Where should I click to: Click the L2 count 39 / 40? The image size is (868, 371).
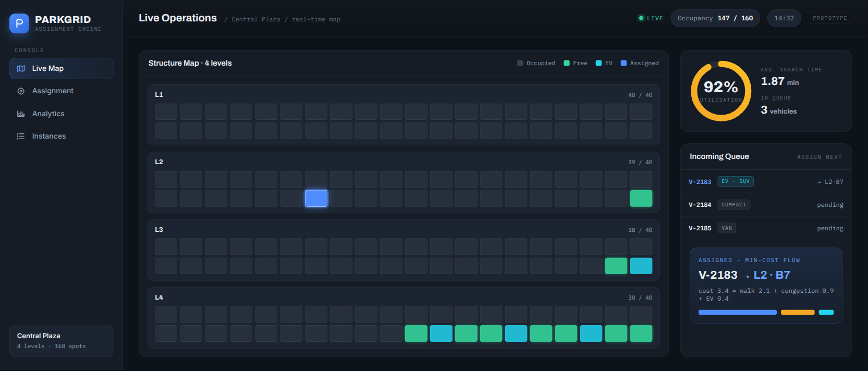coord(640,162)
